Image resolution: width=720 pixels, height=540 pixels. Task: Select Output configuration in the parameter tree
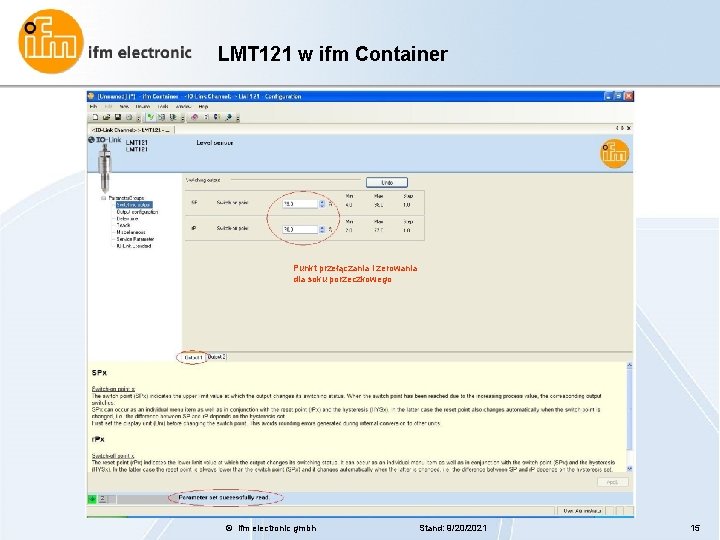pyautogui.click(x=137, y=212)
